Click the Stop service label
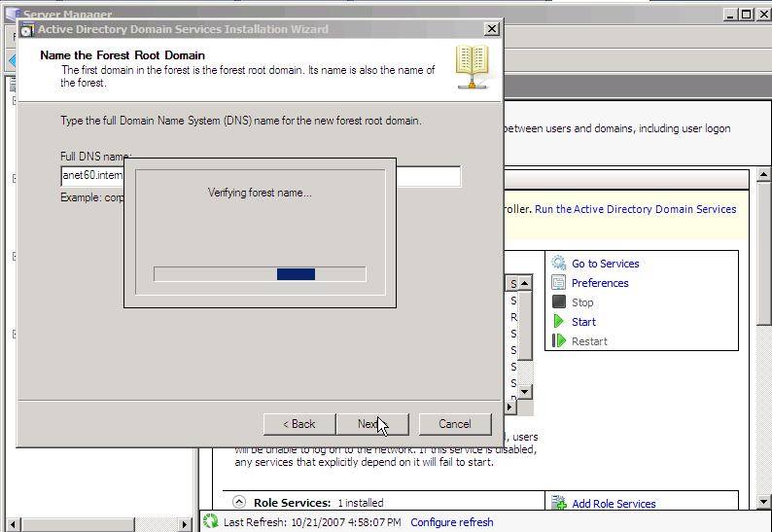The width and height of the screenshot is (772, 532). (x=582, y=302)
